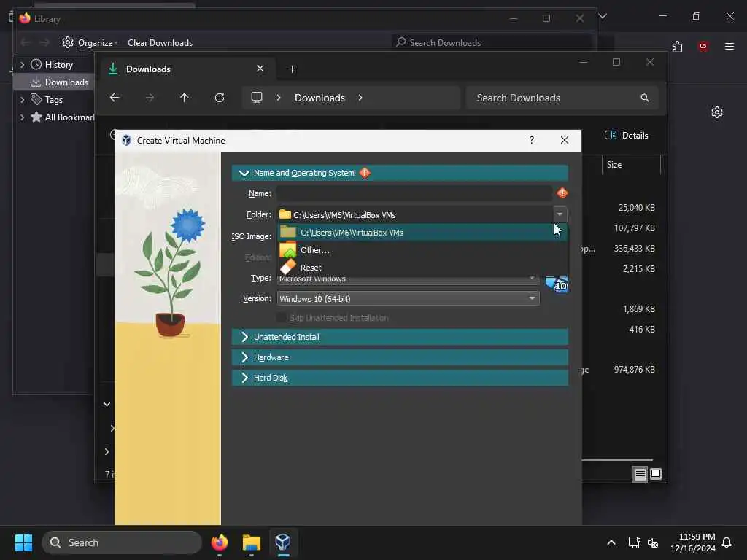Switch Explorer to large thumbnails view icon
Image resolution: width=747 pixels, height=560 pixels.
click(656, 474)
